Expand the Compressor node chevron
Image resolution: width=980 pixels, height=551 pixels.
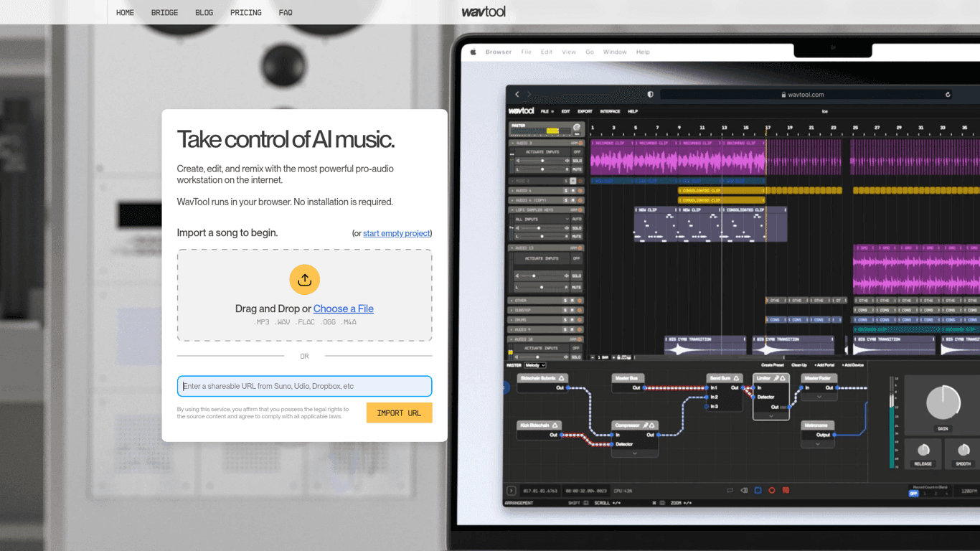coord(634,453)
